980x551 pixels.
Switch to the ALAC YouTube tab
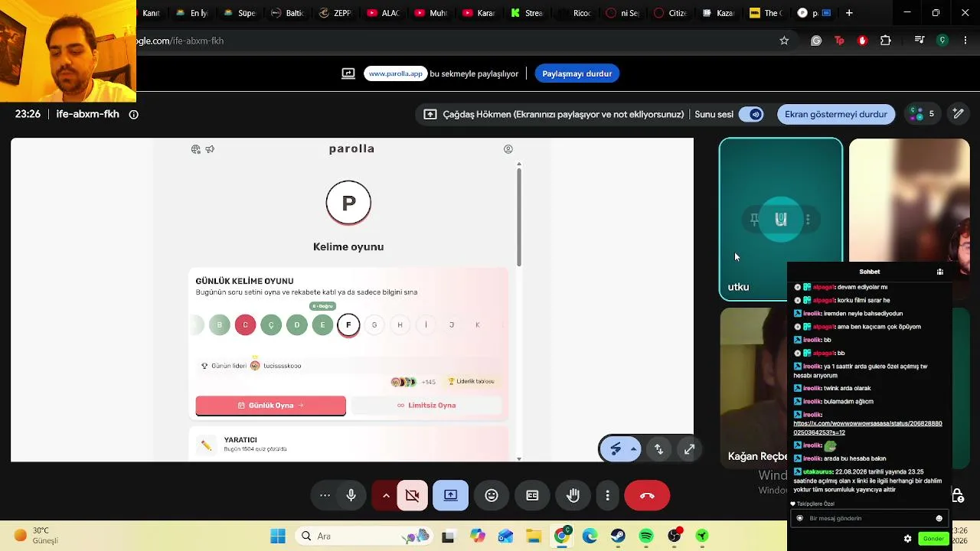tap(383, 13)
